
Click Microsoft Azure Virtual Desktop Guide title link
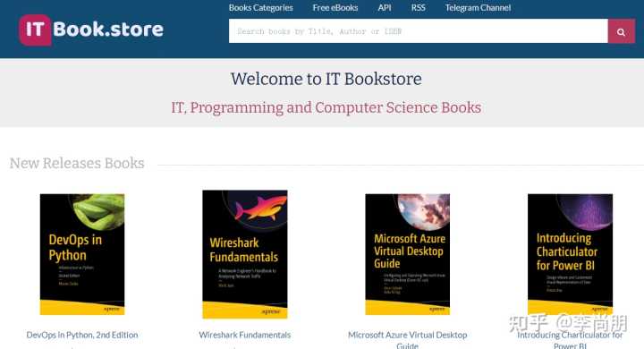408,340
